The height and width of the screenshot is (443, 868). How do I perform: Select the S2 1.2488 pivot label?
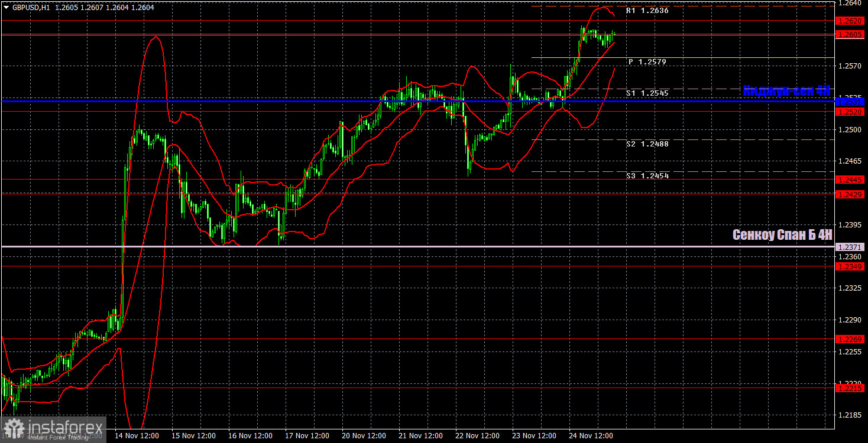[647, 144]
